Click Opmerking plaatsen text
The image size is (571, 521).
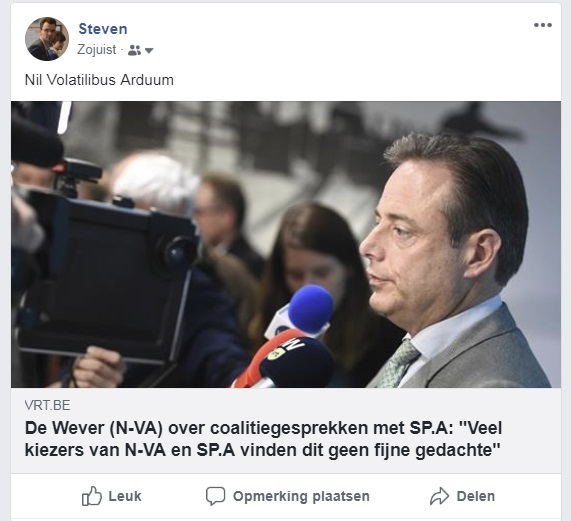[x=301, y=496]
